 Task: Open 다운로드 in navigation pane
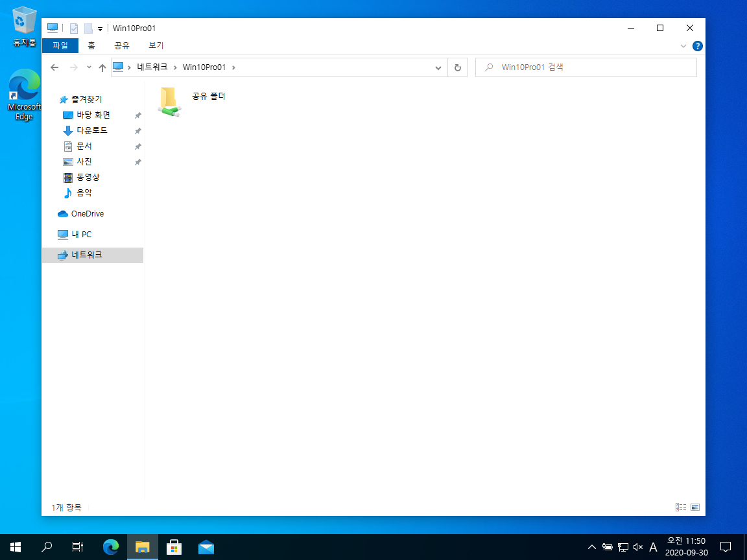(92, 130)
